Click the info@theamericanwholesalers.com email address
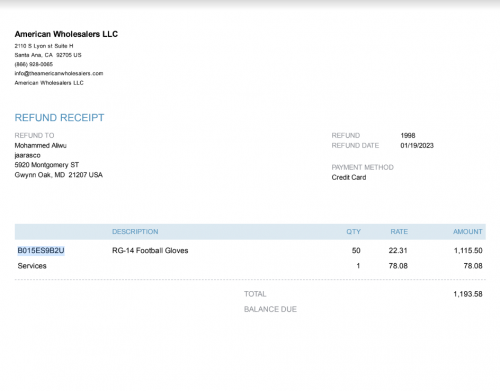The image size is (500, 391). [59, 73]
